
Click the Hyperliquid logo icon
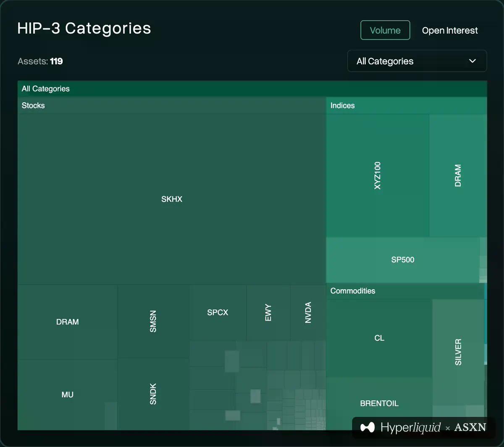coord(367,427)
